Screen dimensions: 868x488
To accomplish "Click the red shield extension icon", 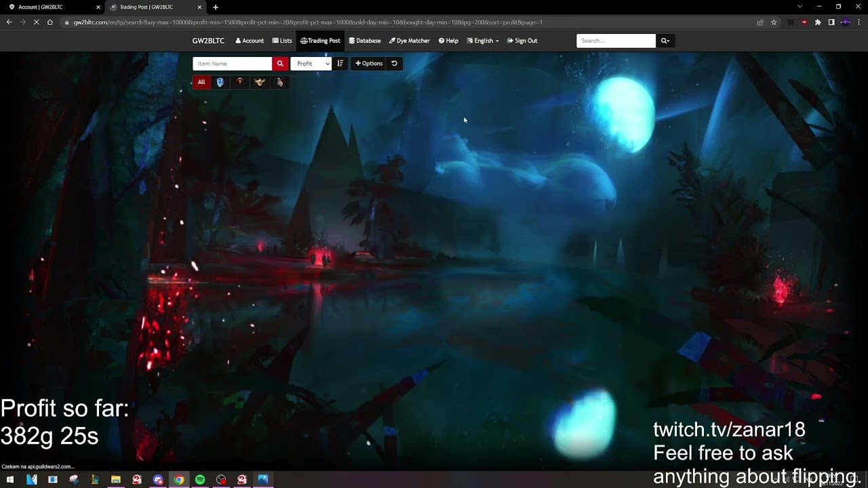I will pyautogui.click(x=805, y=22).
